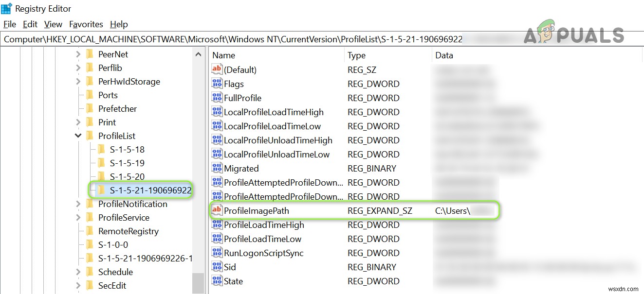Image resolution: width=644 pixels, height=294 pixels.
Task: Select the PerHwIdStorage key label
Action: click(x=129, y=82)
